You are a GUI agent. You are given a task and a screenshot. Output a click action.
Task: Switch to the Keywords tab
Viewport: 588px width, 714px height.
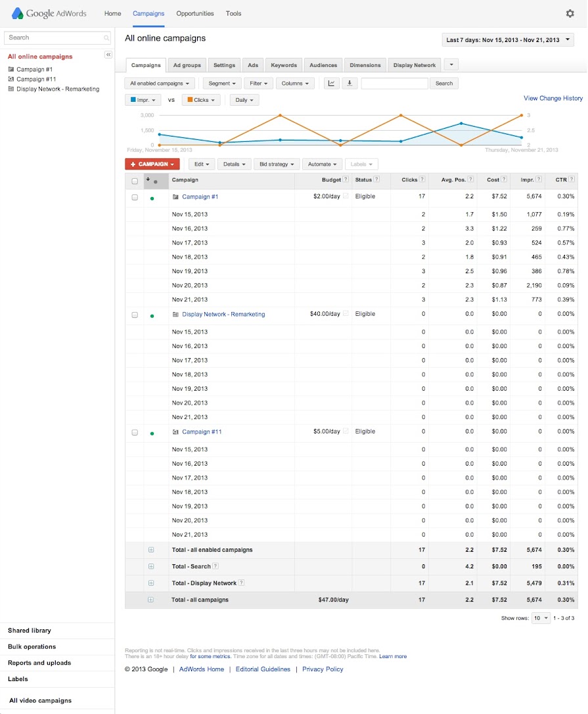(x=284, y=65)
